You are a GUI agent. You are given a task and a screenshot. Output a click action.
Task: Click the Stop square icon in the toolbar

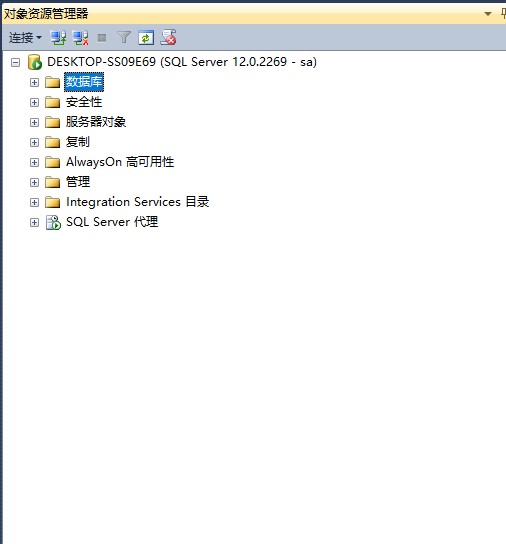[102, 37]
